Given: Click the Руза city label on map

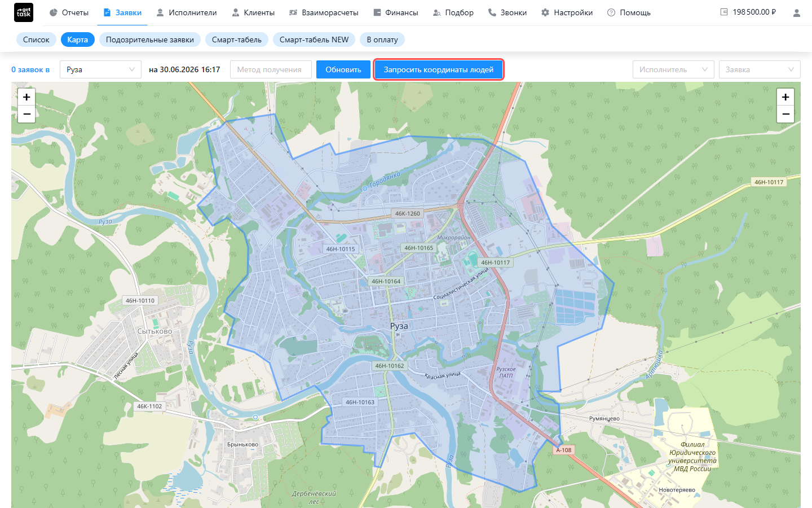Looking at the screenshot, I should coord(399,326).
